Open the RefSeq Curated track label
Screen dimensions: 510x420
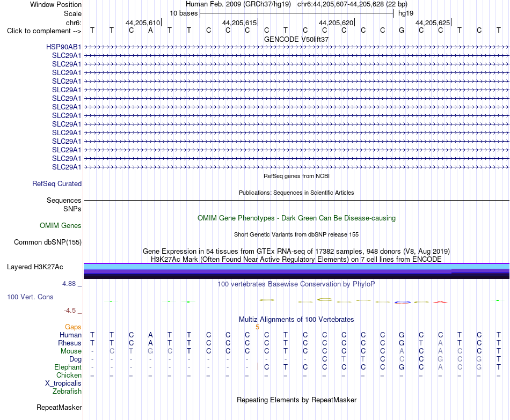click(x=56, y=183)
